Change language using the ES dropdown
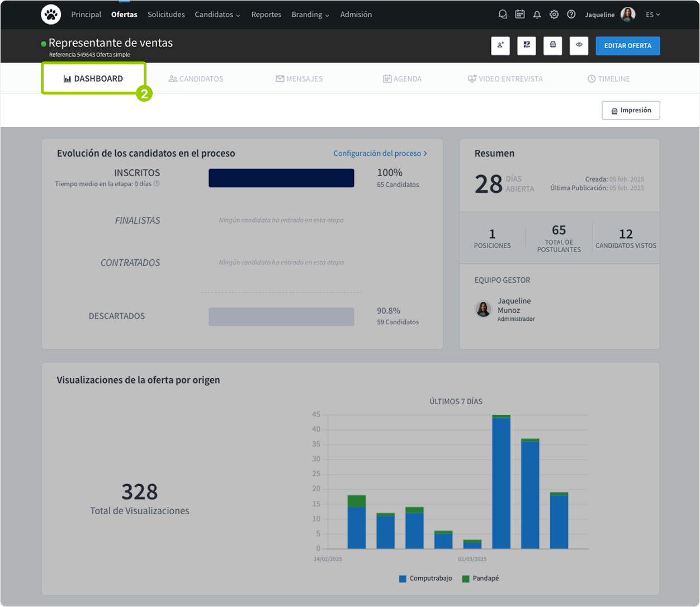Screen dimensions: 700x607 coord(653,15)
